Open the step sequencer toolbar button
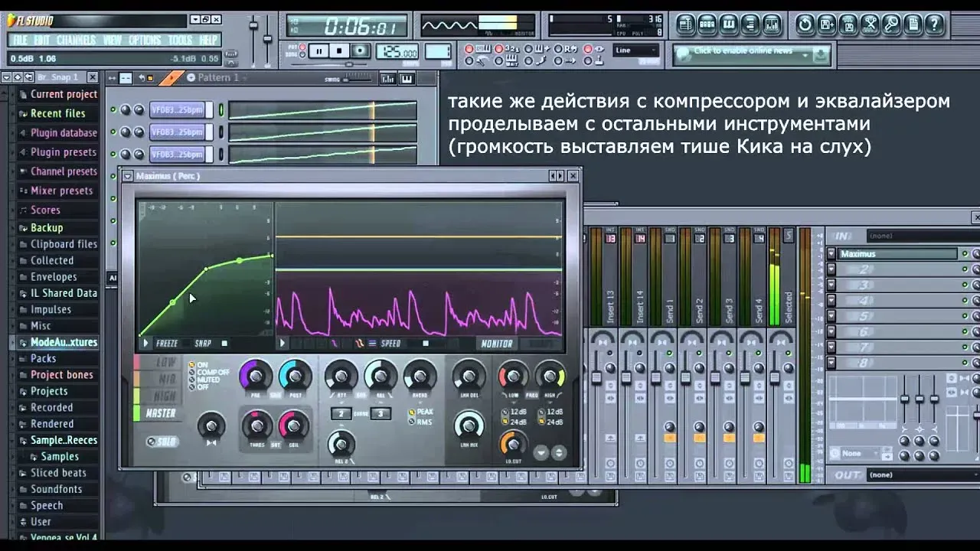 point(707,25)
